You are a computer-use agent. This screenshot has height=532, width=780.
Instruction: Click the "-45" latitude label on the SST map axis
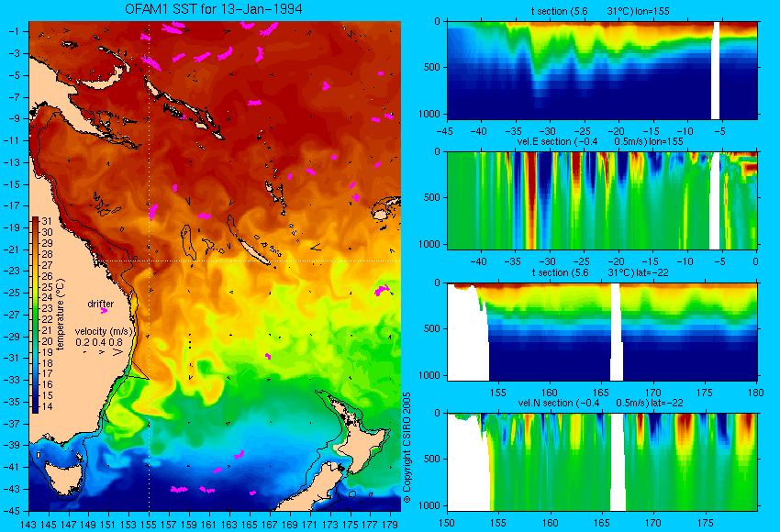(x=12, y=511)
